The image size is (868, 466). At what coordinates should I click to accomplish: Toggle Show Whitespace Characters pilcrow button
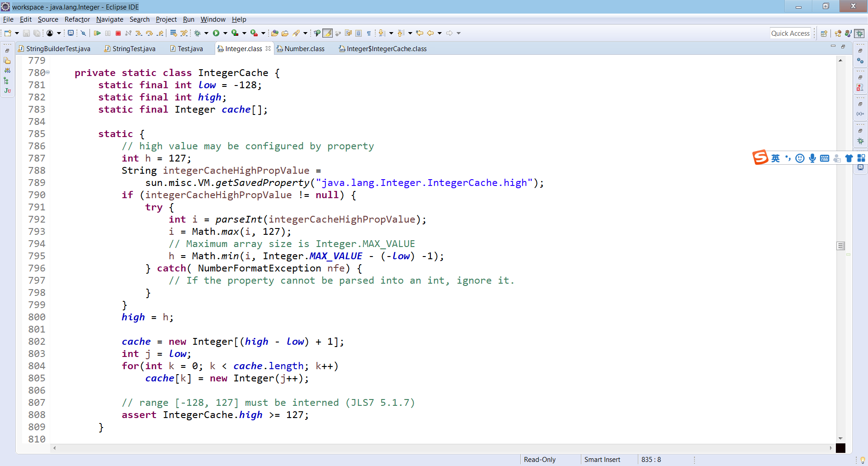tap(369, 33)
